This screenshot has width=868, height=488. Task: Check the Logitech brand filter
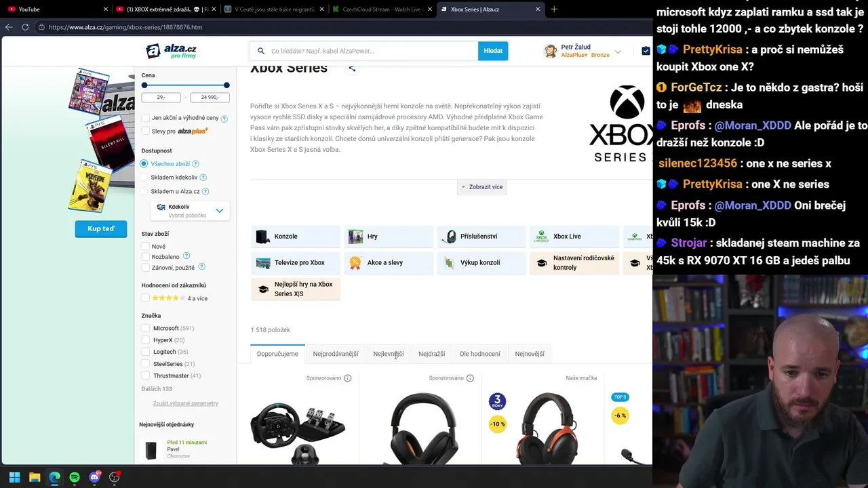tap(145, 352)
